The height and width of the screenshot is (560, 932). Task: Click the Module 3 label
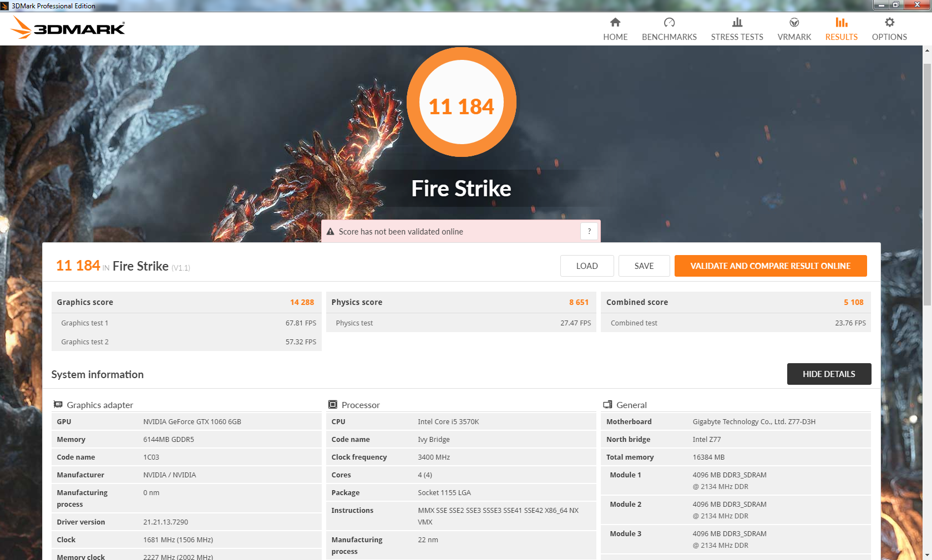tap(625, 533)
